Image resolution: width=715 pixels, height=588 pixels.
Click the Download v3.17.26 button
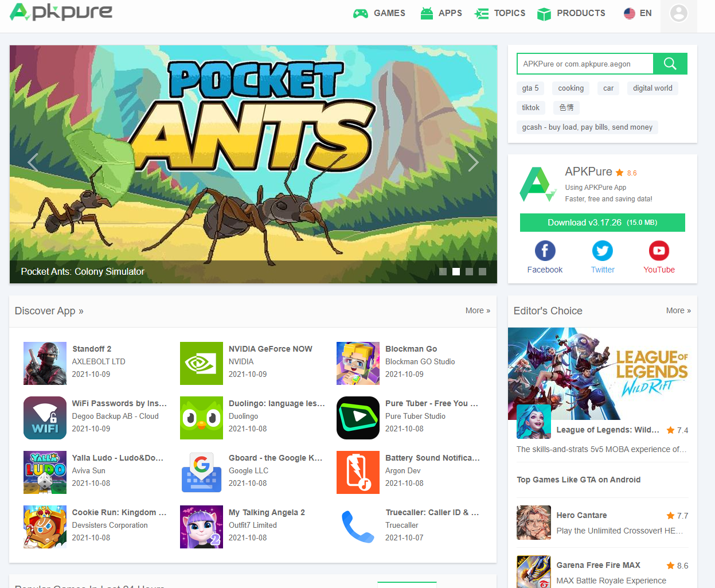[602, 223]
